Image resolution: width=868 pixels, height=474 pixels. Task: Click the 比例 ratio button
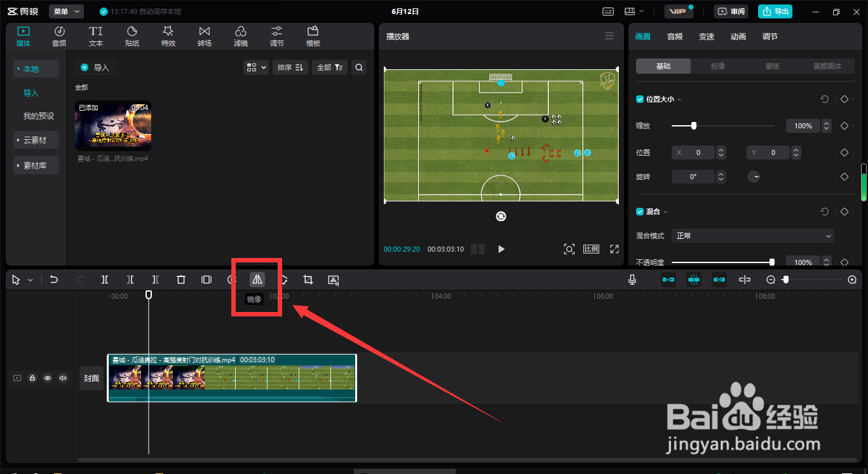pyautogui.click(x=592, y=249)
